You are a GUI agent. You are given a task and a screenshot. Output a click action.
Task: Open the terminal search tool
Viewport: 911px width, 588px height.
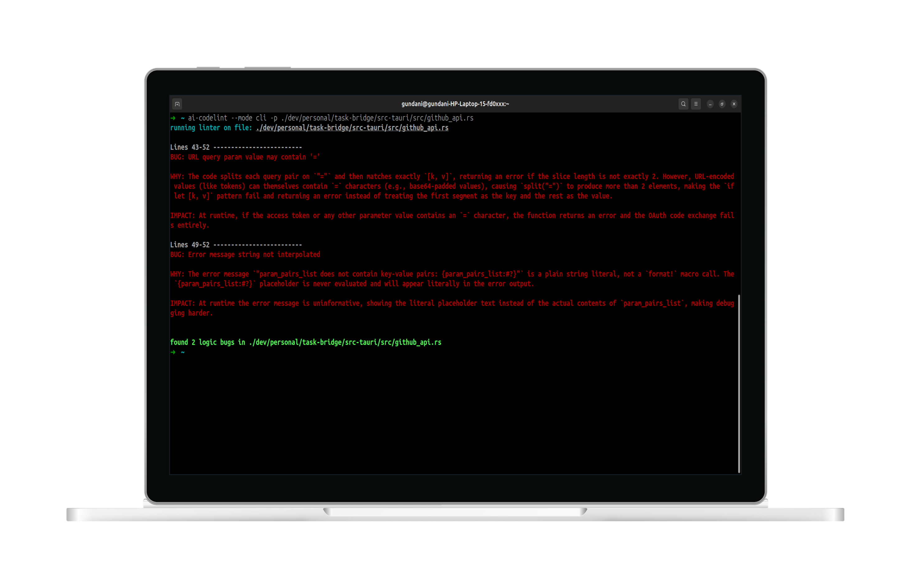[x=683, y=104]
